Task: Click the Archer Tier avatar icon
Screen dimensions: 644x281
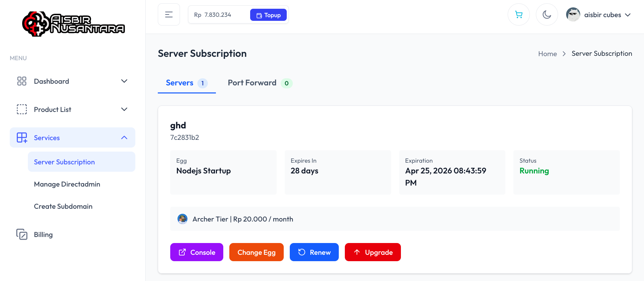Action: pos(182,219)
